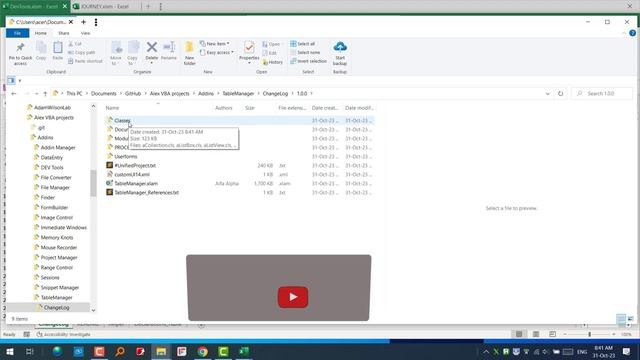Click the Copy ribbon icon
640x360 pixels.
click(x=41, y=48)
